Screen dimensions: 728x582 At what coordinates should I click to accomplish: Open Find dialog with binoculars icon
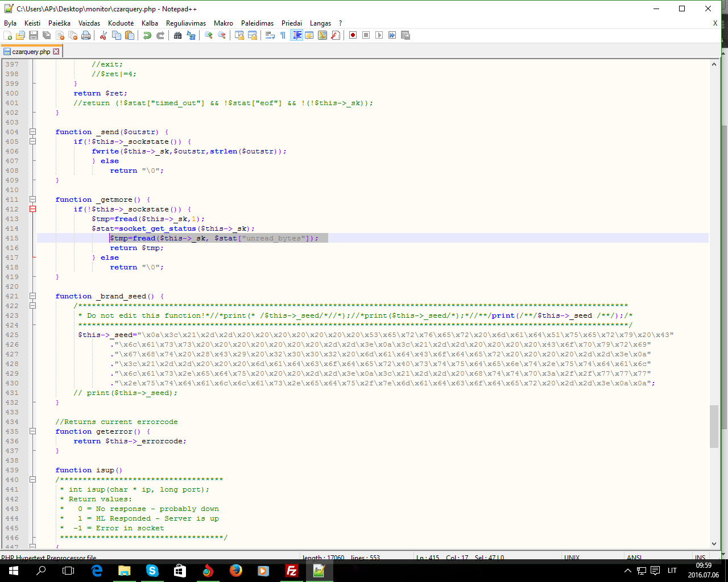pyautogui.click(x=178, y=35)
